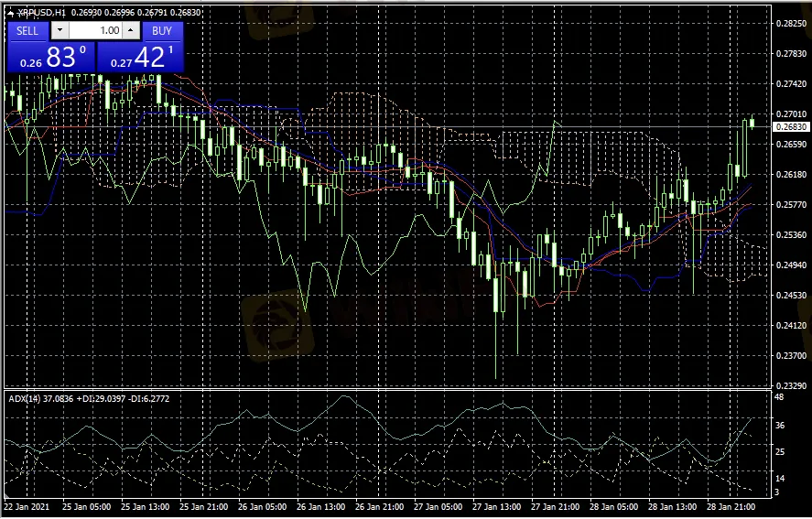Click the 0.27 42 buy price tile
The height and width of the screenshot is (519, 812).
140,58
